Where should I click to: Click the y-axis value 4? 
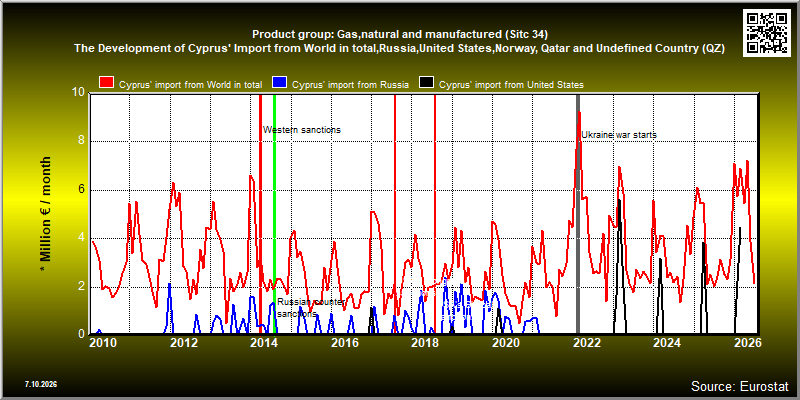click(x=82, y=238)
